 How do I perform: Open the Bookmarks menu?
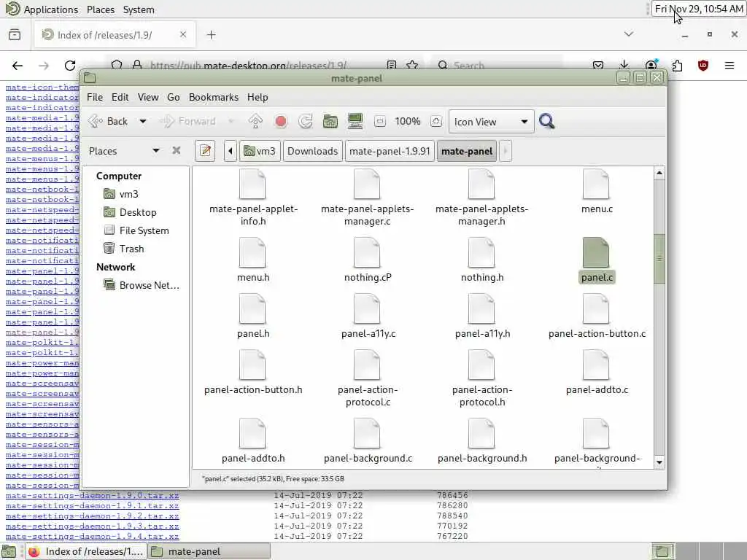click(214, 97)
